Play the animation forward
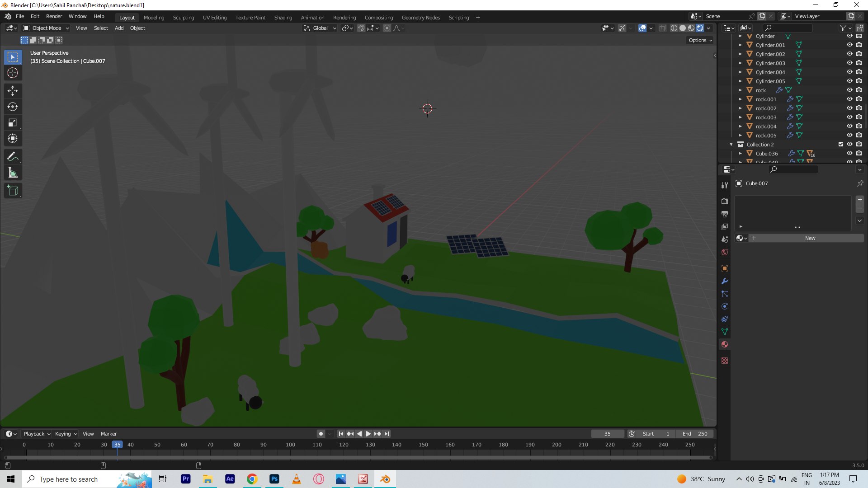This screenshot has width=868, height=488. coord(368,434)
